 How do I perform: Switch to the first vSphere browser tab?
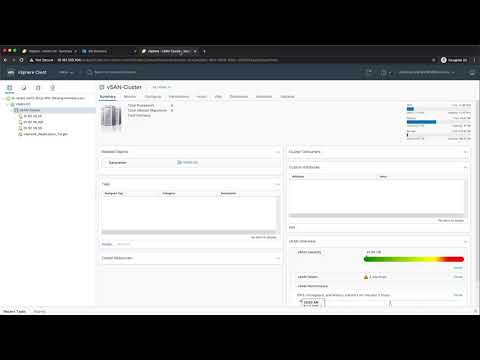50,51
